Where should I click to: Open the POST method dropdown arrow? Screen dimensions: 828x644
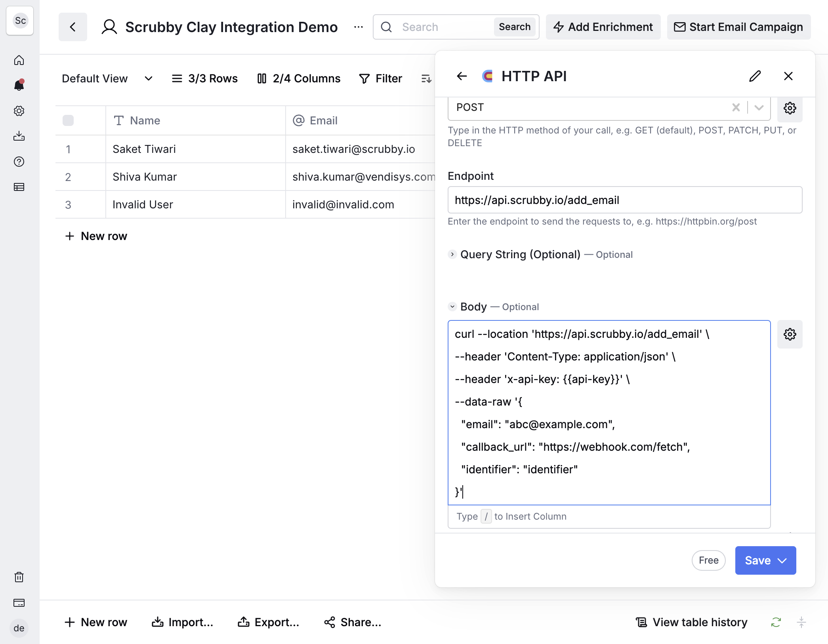759,107
